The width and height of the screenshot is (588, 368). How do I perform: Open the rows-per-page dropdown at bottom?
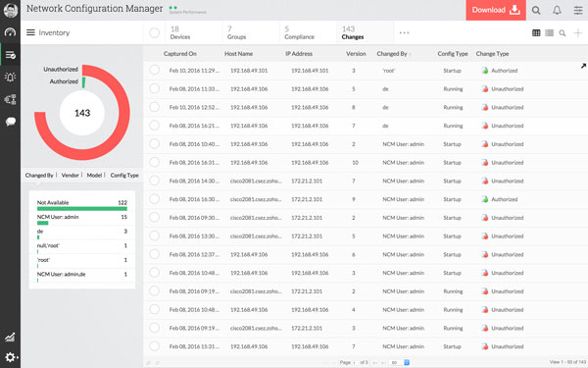[x=401, y=362]
